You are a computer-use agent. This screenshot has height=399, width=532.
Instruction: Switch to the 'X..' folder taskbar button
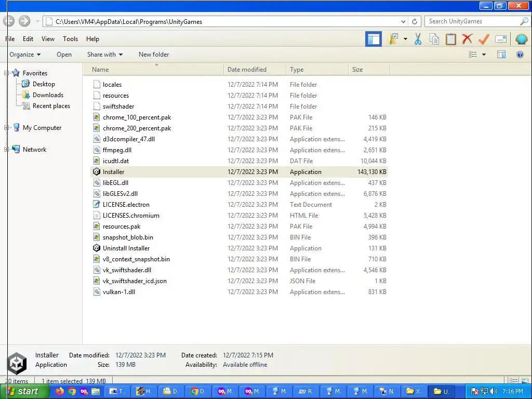point(415,392)
